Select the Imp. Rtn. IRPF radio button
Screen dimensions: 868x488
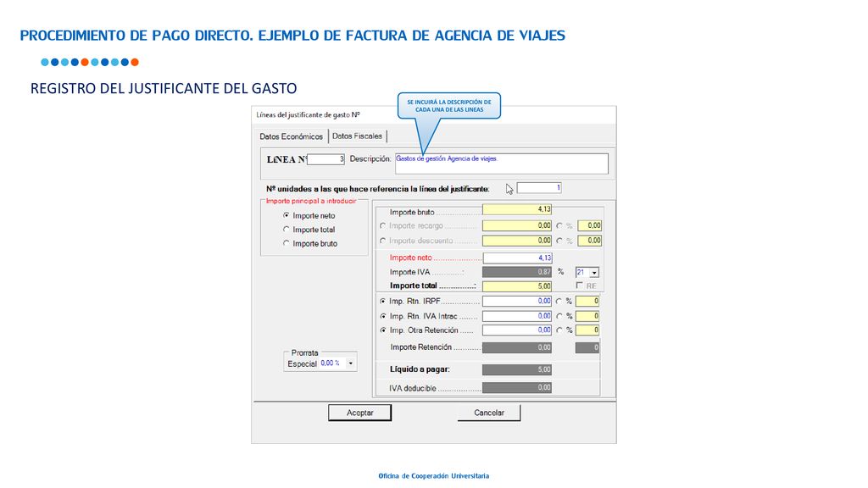pyautogui.click(x=382, y=301)
